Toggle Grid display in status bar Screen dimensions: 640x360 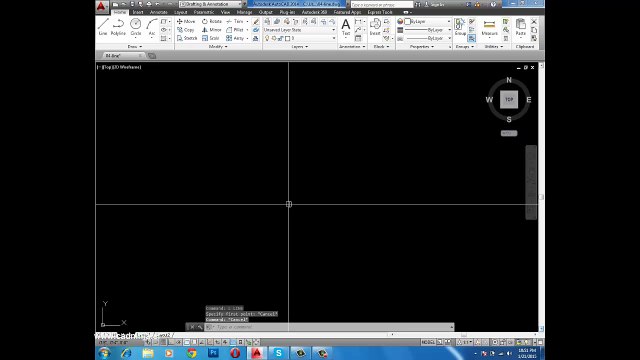pos(163,342)
